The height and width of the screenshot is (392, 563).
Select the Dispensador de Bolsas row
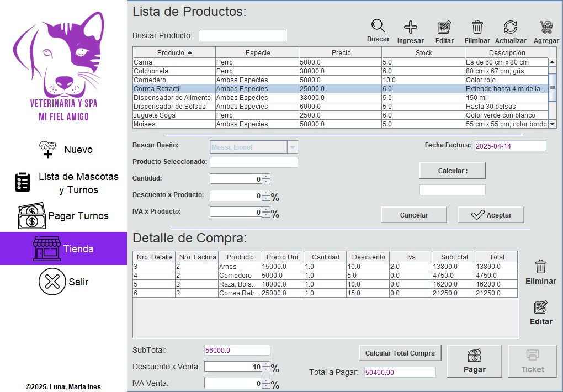341,107
